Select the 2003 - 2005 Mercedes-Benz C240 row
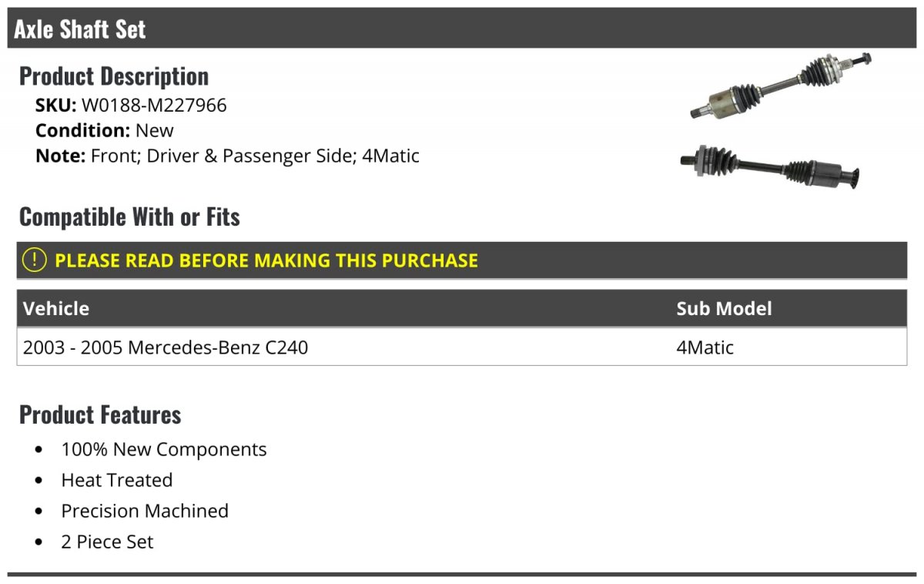 coord(462,347)
